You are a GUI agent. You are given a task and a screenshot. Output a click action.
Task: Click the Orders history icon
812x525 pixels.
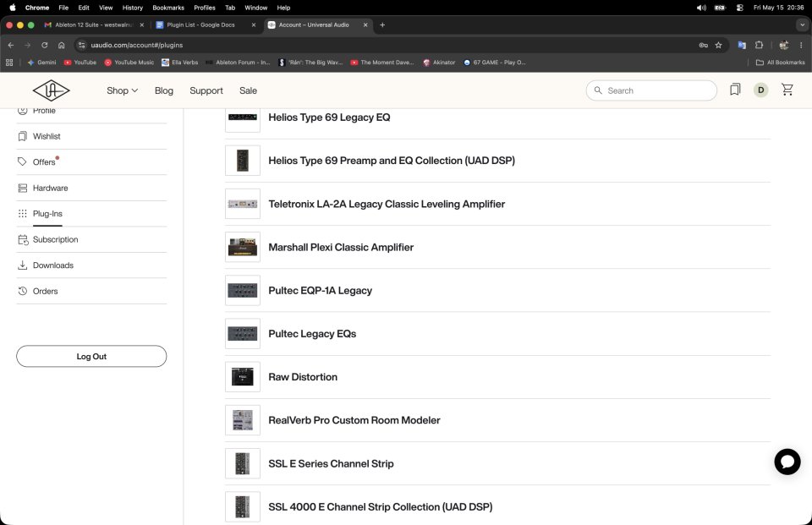(x=22, y=291)
